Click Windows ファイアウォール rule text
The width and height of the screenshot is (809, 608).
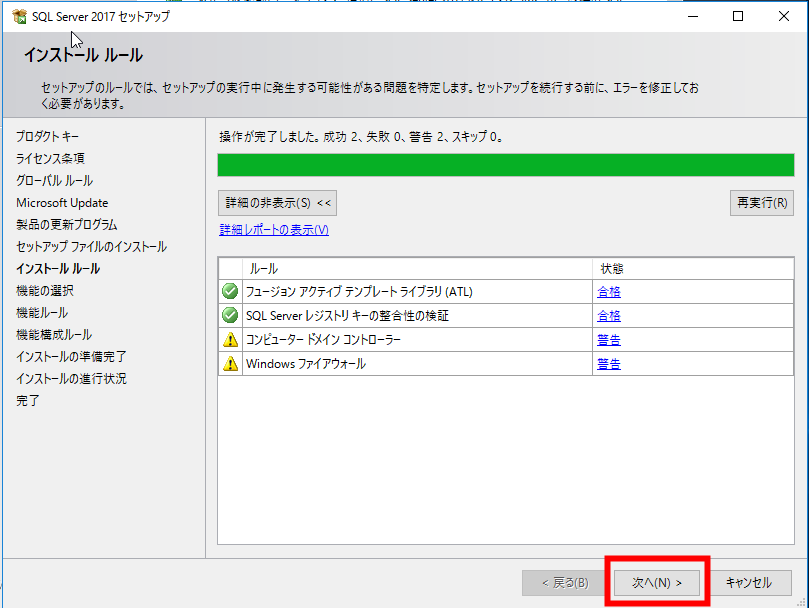pos(306,364)
